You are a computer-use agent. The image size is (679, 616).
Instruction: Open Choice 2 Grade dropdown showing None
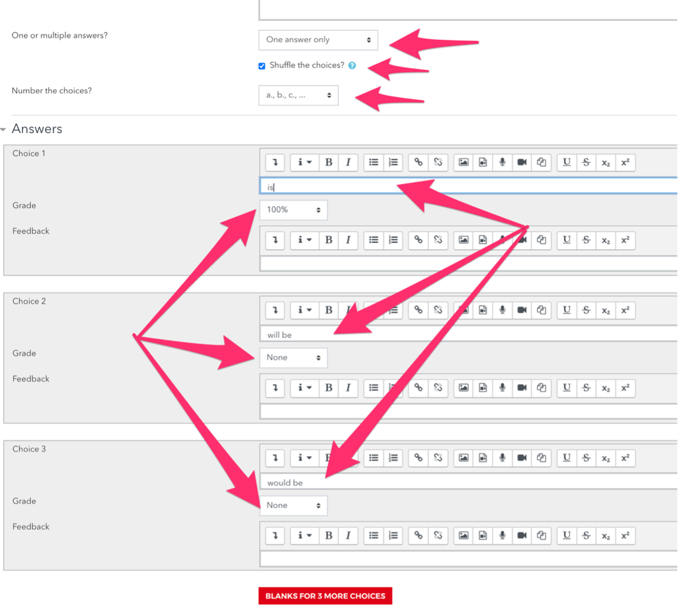[293, 357]
